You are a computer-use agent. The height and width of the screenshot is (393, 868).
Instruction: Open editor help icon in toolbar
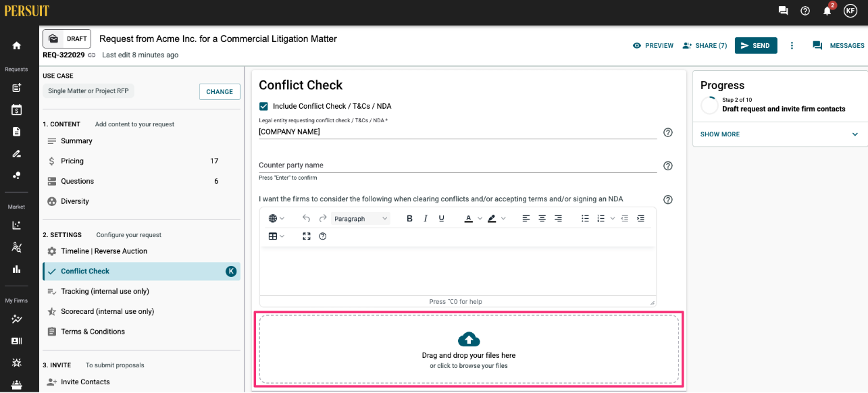pos(323,236)
